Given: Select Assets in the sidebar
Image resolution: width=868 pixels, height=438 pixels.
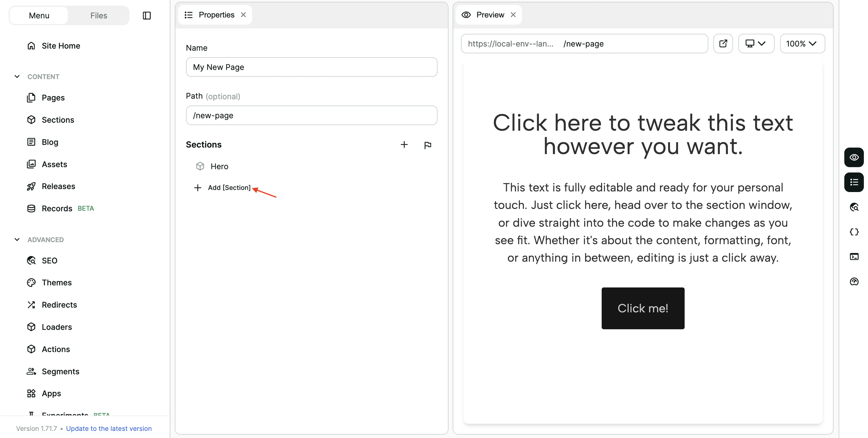Looking at the screenshot, I should tap(55, 164).
